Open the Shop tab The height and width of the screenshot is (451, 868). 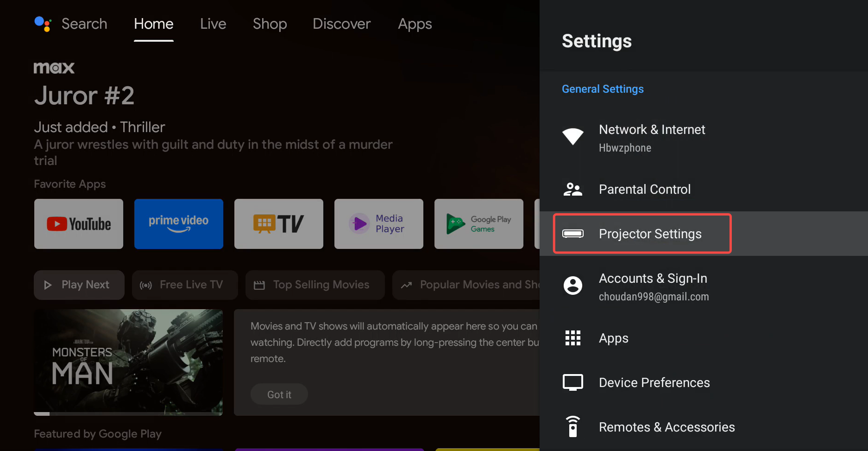point(270,24)
